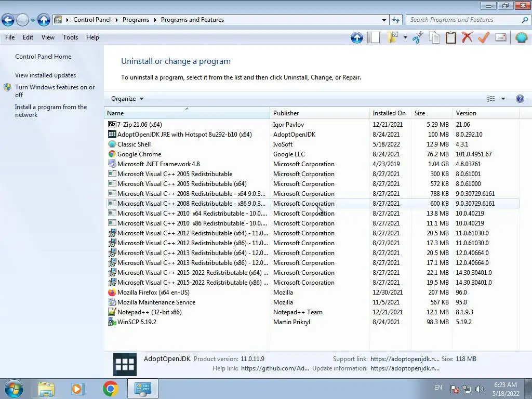Select the Google Chrome program entry
The width and height of the screenshot is (532, 399).
[x=312, y=154]
